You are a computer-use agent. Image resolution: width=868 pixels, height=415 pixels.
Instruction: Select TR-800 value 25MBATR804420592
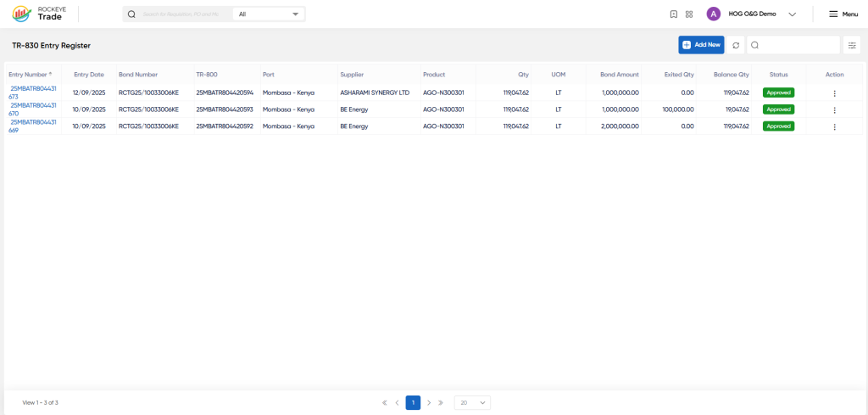click(225, 126)
